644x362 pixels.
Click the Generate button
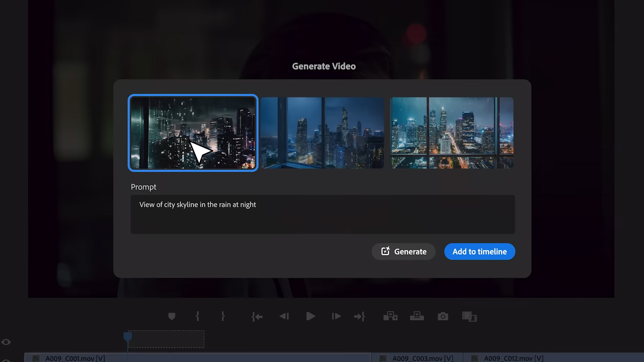click(403, 251)
